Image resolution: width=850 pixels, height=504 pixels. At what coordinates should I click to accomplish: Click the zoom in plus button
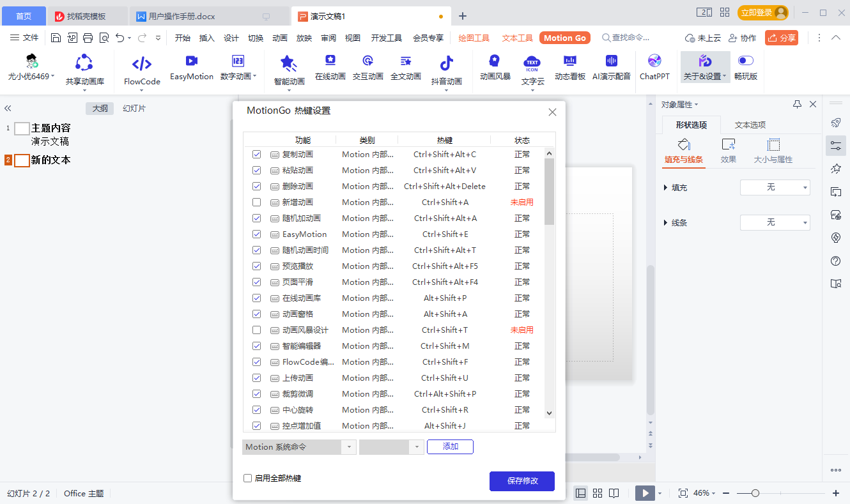(x=836, y=493)
